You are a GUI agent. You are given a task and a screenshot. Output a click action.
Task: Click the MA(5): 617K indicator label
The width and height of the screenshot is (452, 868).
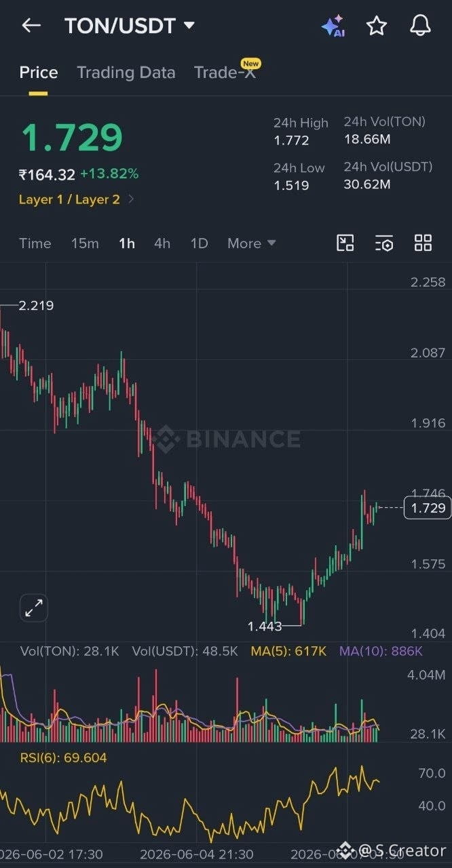pos(288,651)
